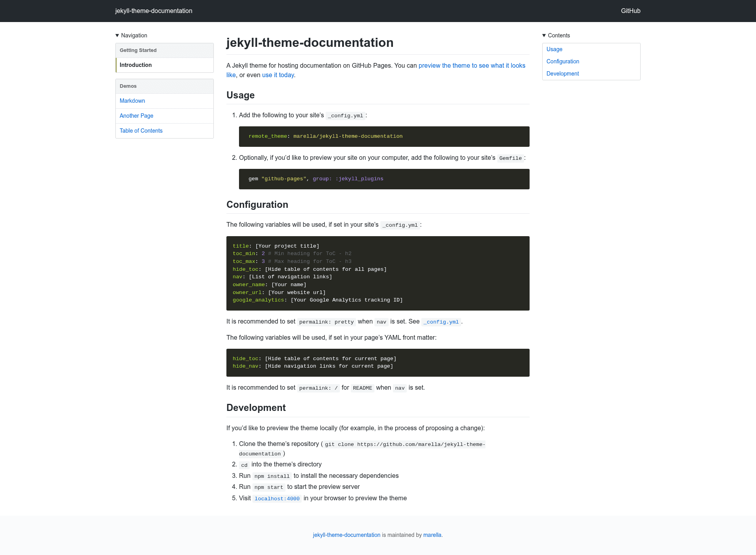Click the toc_min line in config code
756x555 pixels.
[292, 254]
